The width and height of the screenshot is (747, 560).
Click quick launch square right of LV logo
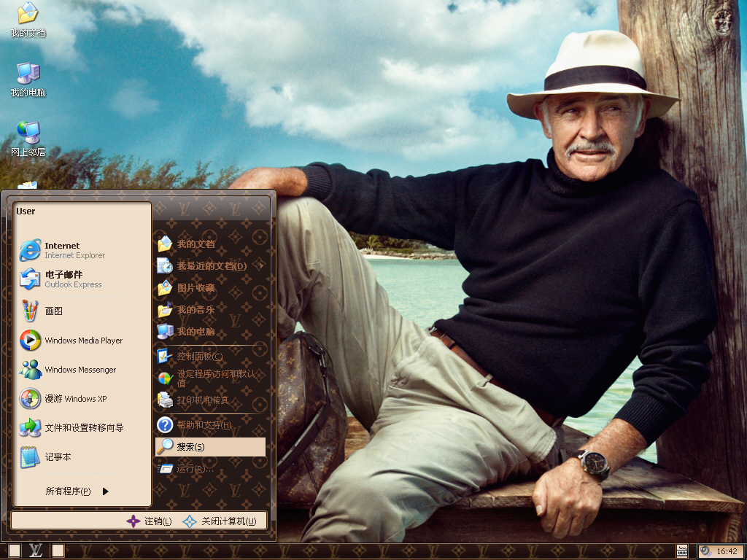58,551
